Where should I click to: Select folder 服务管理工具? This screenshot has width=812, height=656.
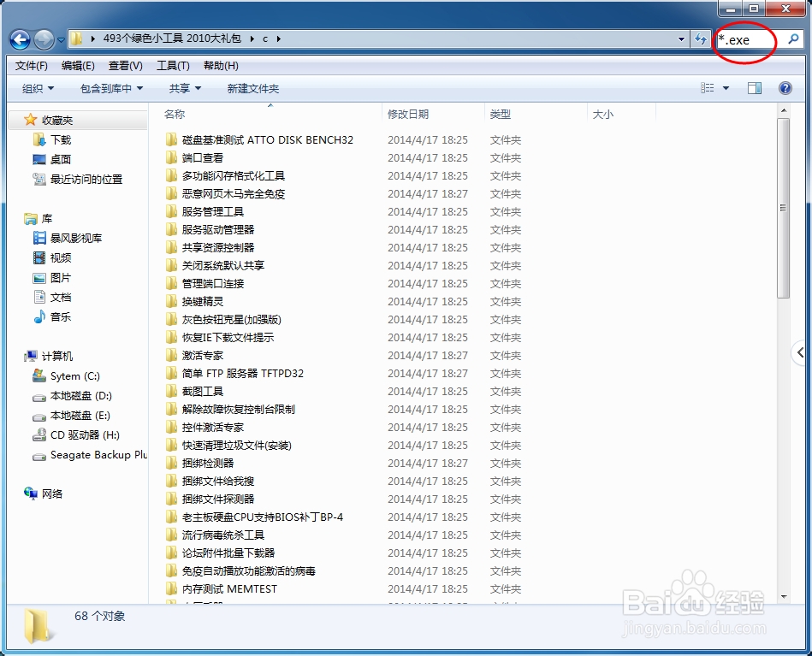click(212, 212)
